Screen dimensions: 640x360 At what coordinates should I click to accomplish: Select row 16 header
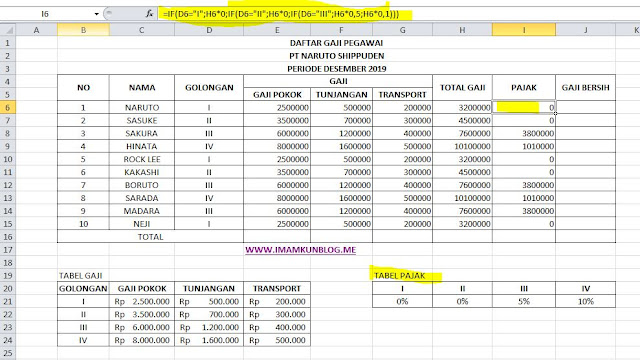coord(8,237)
